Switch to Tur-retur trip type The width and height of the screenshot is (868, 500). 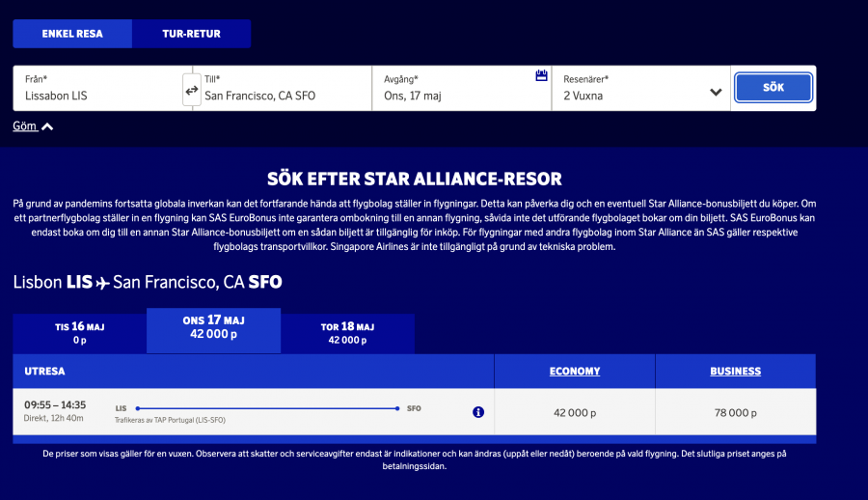[x=191, y=34]
